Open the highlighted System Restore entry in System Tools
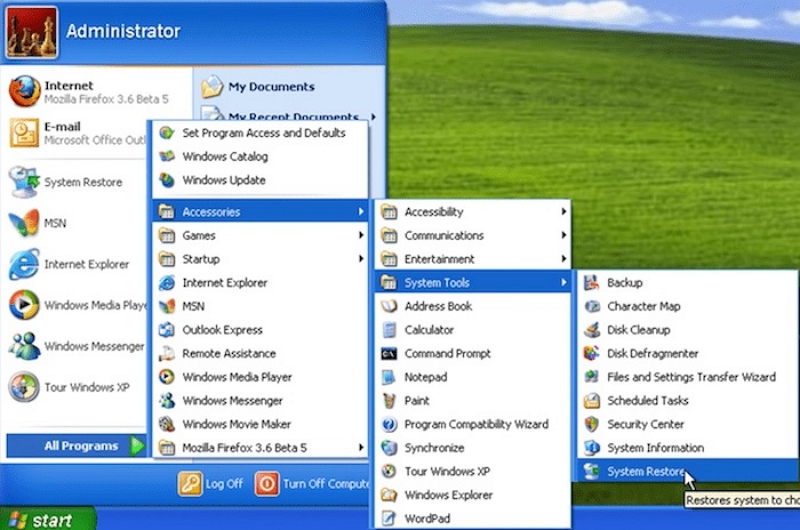800x530 pixels. tap(687, 471)
